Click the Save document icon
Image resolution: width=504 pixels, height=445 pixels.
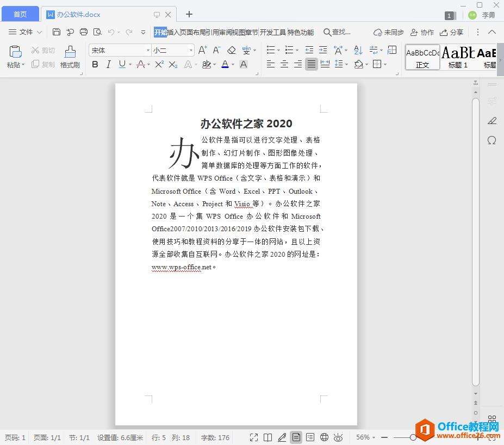coord(57,32)
